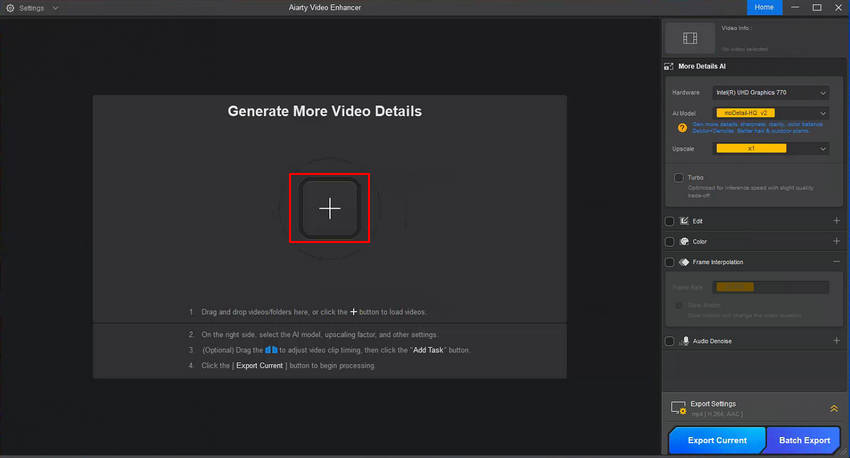Maximize the Aiarty window

(817, 7)
